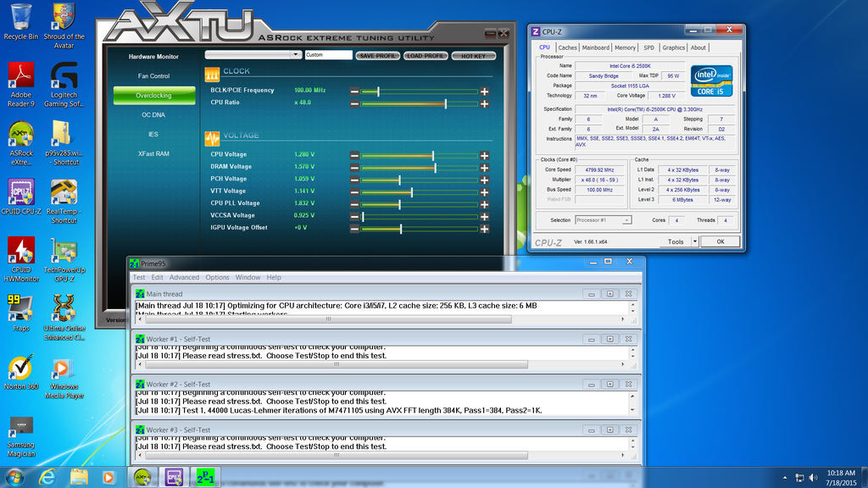Click the CPU Ratio slider handle

pos(446,103)
